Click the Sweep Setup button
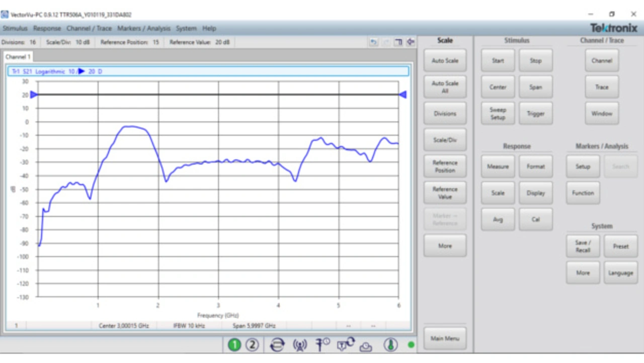This screenshot has height=363, width=644. coord(498,113)
